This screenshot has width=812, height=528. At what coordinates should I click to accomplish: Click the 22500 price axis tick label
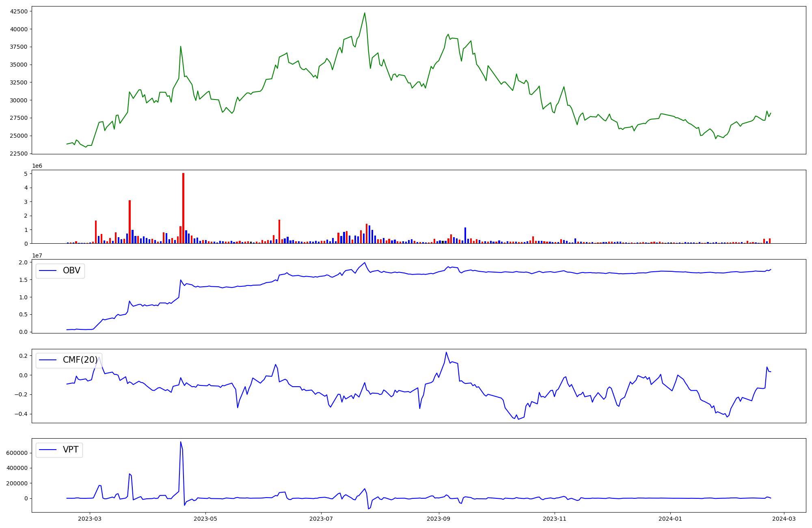19,154
